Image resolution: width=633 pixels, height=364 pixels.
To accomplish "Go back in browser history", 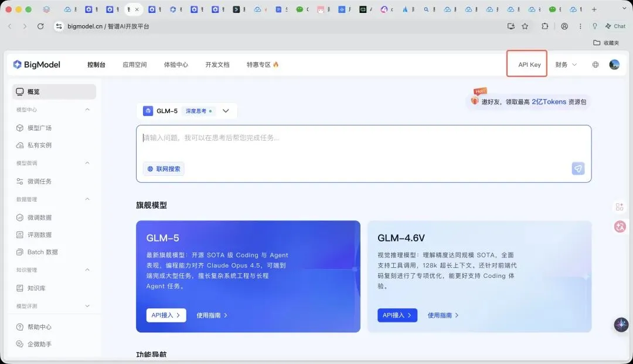I will point(10,26).
